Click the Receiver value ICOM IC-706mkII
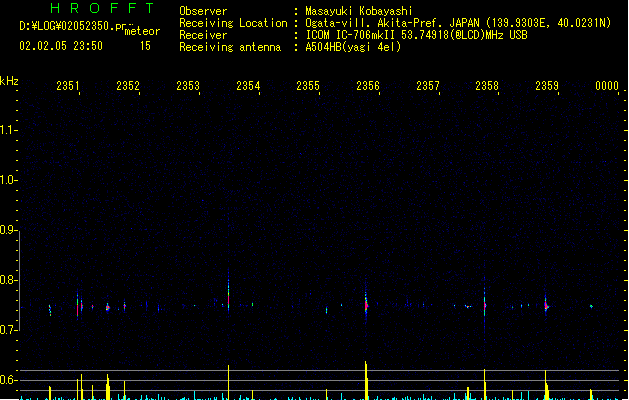629x400 pixels. click(416, 35)
